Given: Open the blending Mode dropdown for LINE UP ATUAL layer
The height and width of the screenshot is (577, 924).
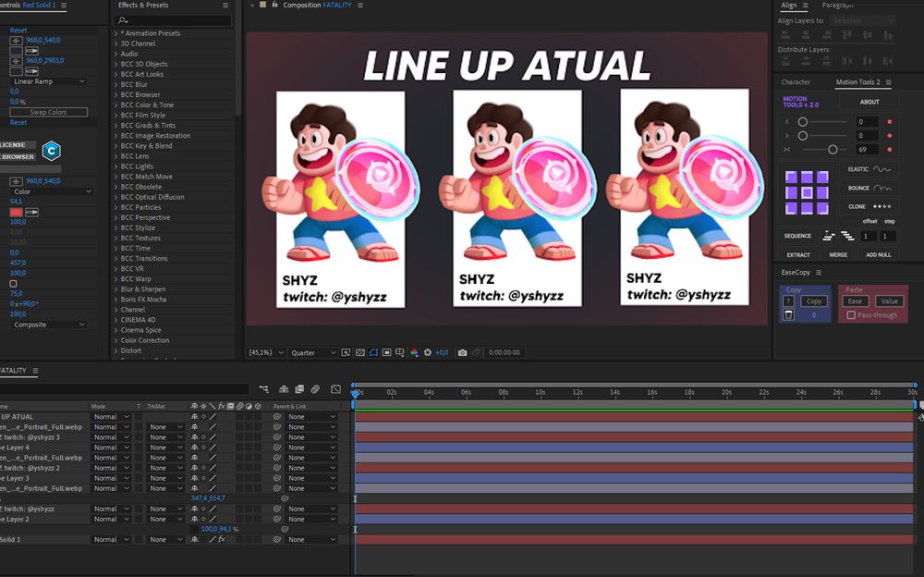Looking at the screenshot, I should coord(111,417).
